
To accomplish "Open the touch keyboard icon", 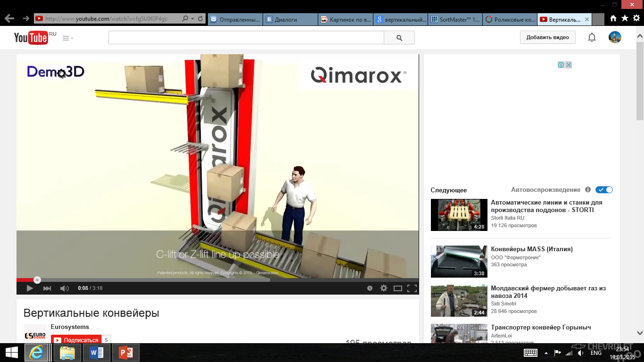I will coord(530,353).
